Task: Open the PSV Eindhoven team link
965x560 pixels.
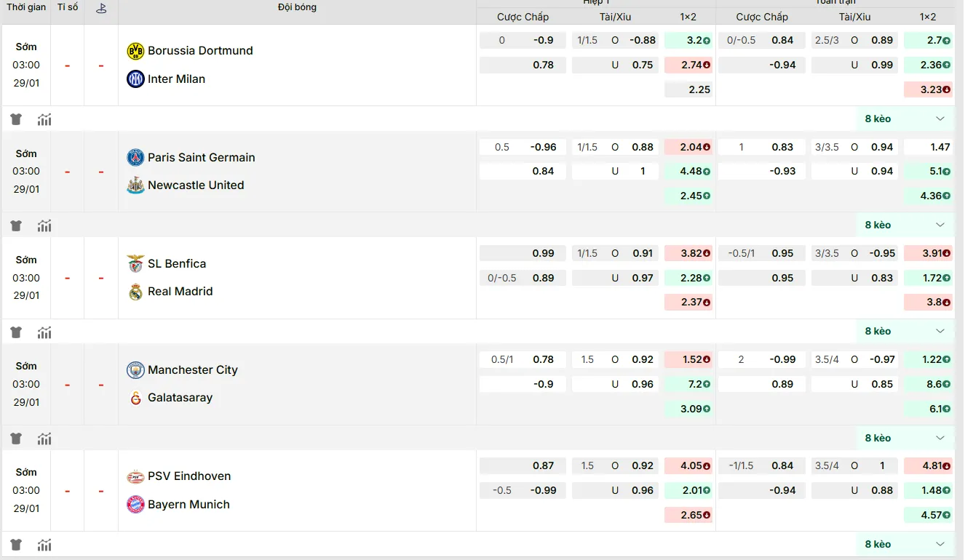Action: [189, 476]
